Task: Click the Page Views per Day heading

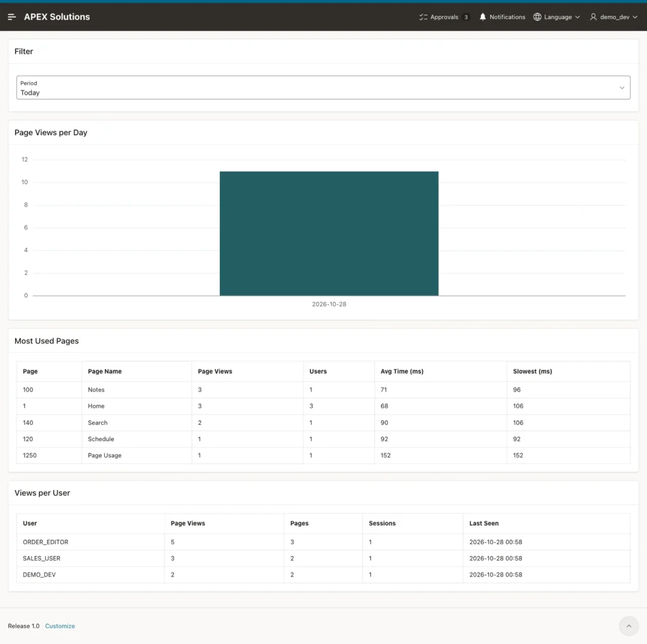Action: 51,133
